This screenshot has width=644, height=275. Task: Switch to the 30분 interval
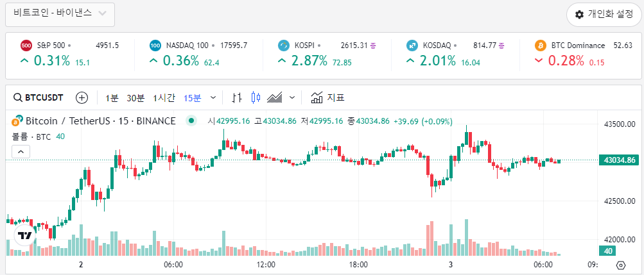click(135, 97)
